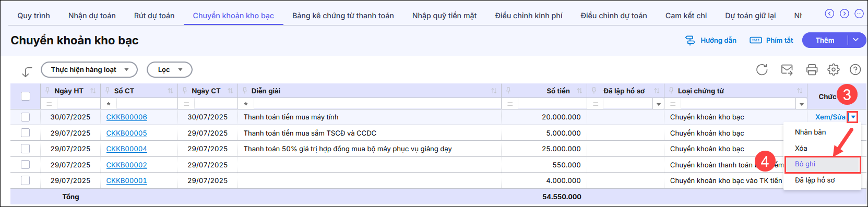Choose Nhân bản from the row menu
Image resolution: width=868 pixels, height=207 pixels.
click(811, 132)
